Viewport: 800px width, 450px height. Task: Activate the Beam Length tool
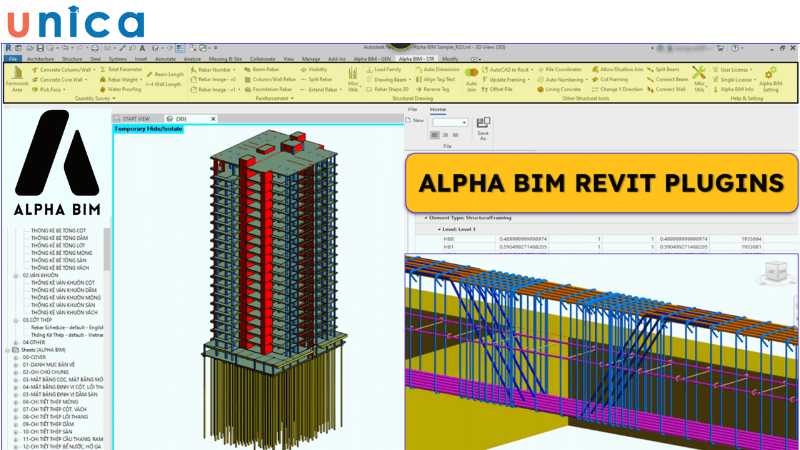[x=165, y=74]
